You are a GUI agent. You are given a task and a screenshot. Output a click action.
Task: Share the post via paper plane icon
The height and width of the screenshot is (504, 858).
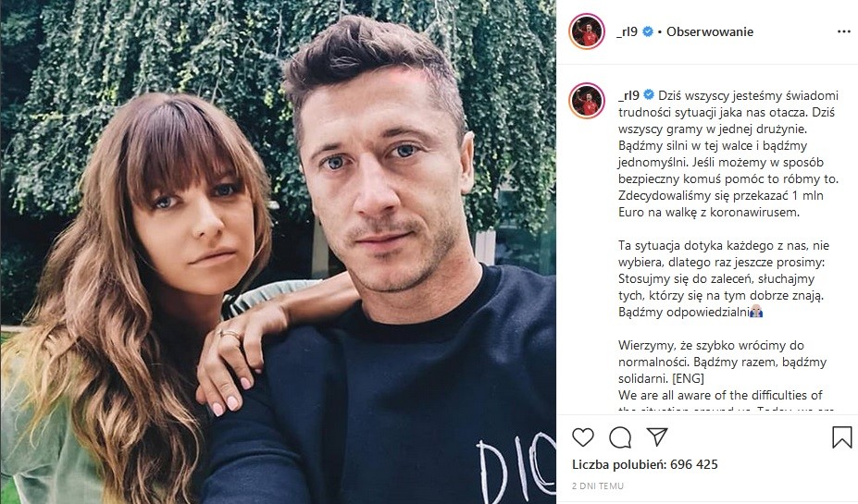pos(656,436)
